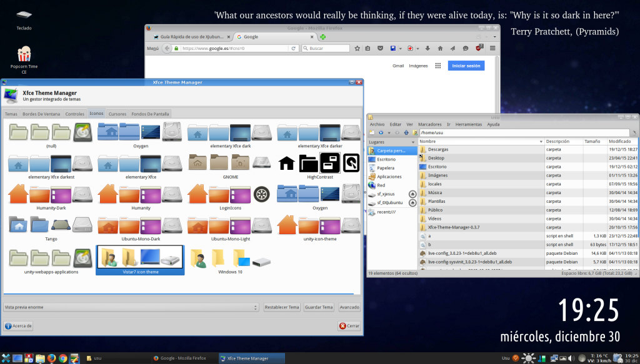The width and height of the screenshot is (640, 364).
Task: Click the Pocket icon in Firefox toolbar
Action: click(x=380, y=48)
